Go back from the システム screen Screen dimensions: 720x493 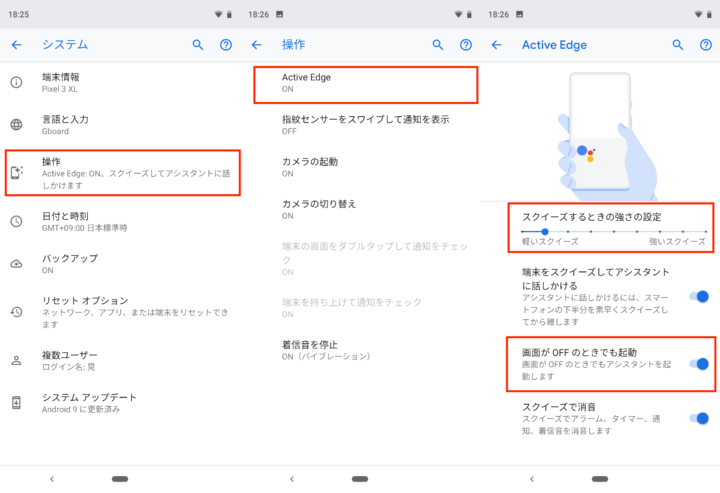coord(17,45)
